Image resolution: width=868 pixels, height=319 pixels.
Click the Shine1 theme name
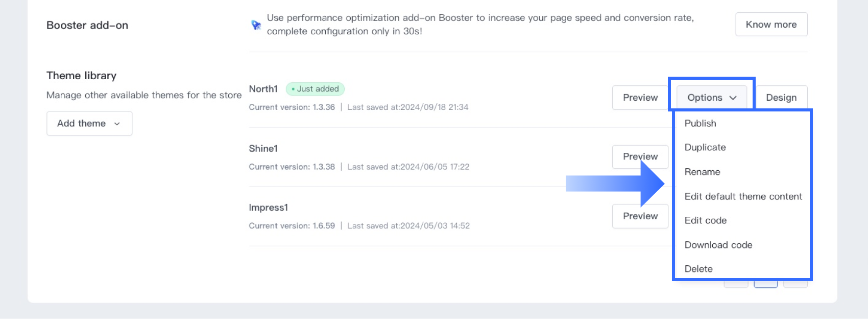coord(263,148)
